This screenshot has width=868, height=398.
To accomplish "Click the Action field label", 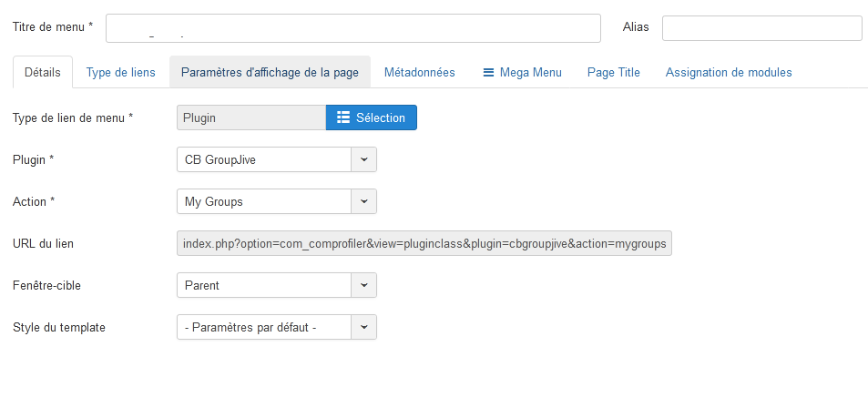I will [x=34, y=201].
